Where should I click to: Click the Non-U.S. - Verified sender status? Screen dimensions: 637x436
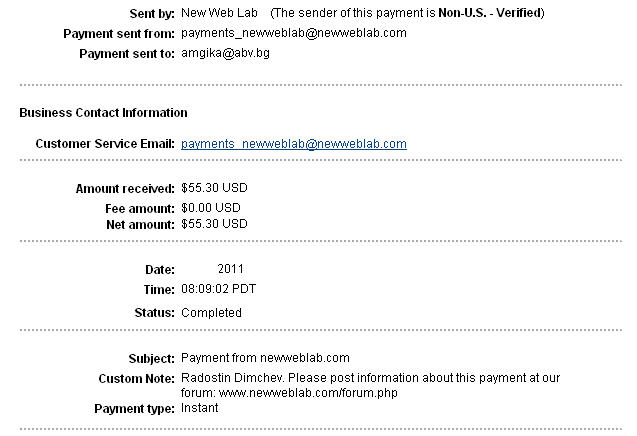pyautogui.click(x=490, y=13)
